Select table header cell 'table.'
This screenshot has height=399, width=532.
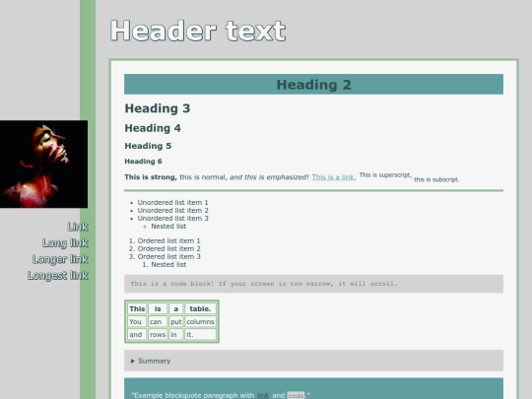click(200, 308)
